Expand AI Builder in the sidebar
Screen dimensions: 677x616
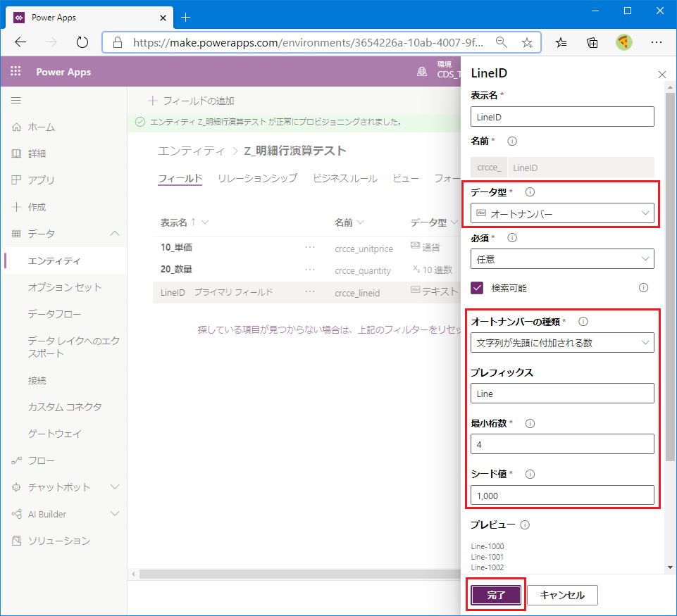(115, 514)
